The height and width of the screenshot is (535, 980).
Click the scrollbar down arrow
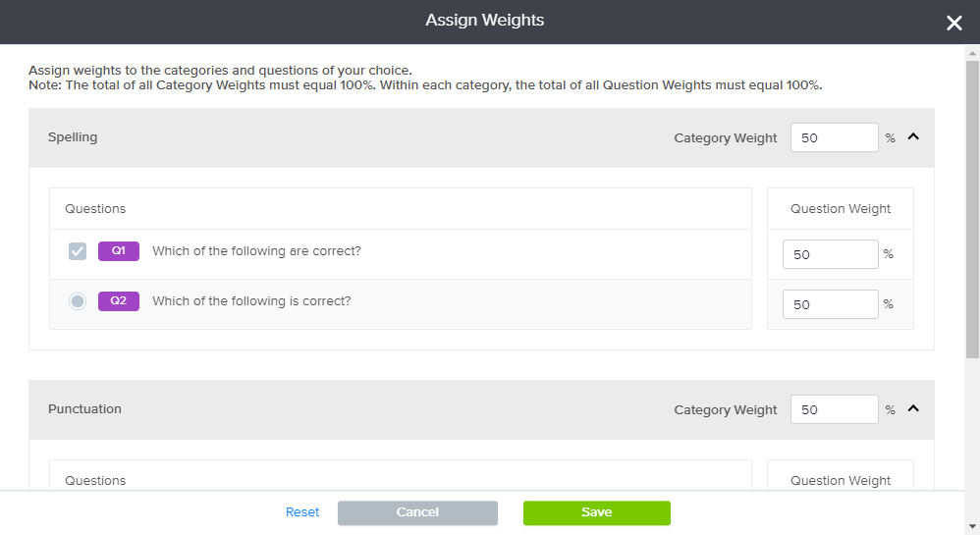[x=972, y=527]
